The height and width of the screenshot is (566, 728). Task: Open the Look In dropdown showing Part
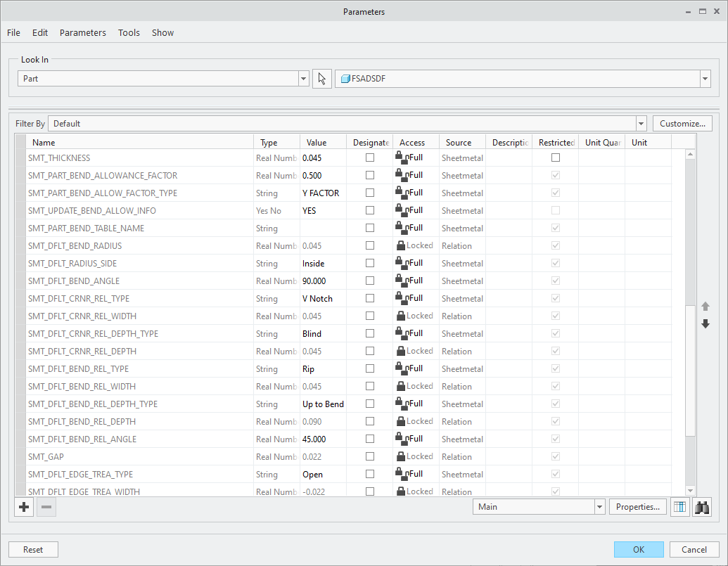[303, 78]
